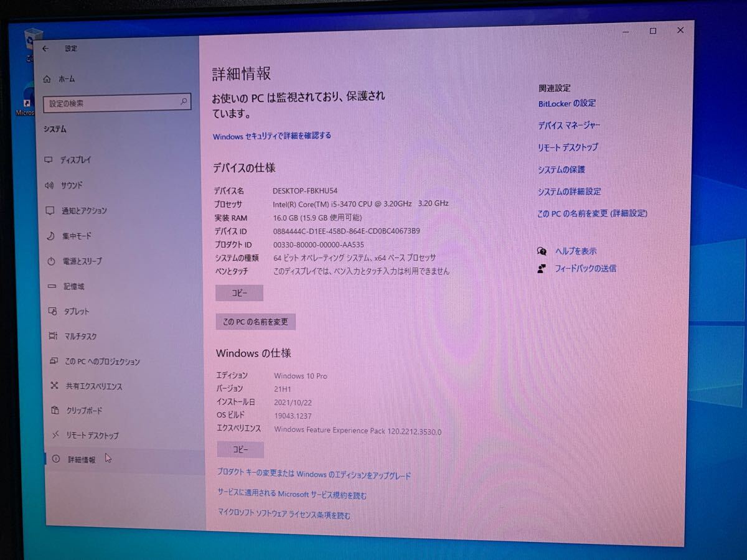
Task: Click OS build value 19043.1237
Action: pos(293,416)
